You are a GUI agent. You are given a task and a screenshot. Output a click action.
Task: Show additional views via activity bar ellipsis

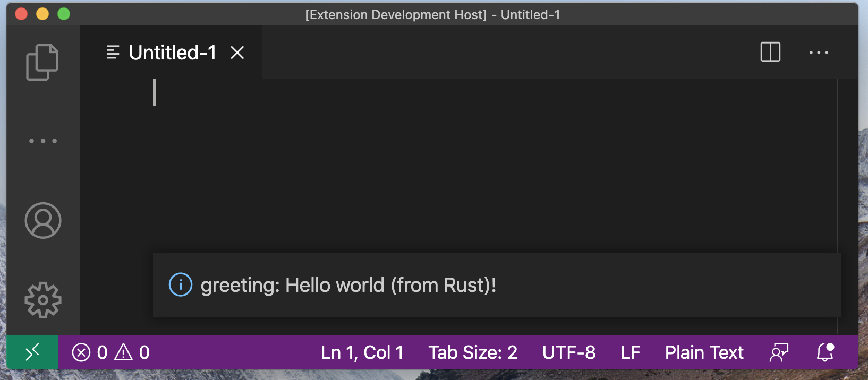[43, 141]
